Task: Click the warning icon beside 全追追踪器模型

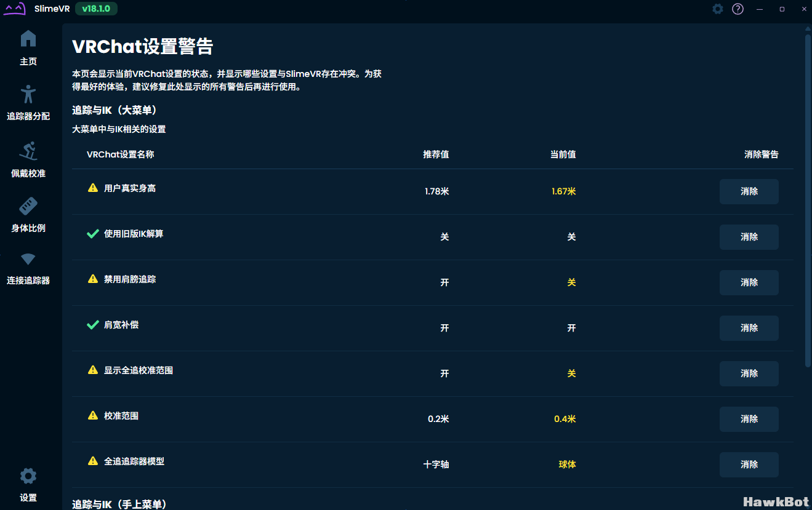Action: [93, 461]
